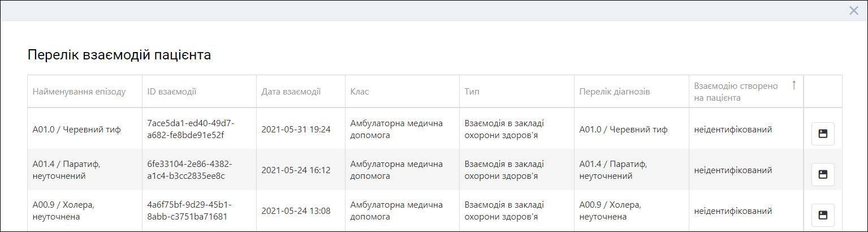
Task: Click the Перелік діагнозів column header
Action: point(615,91)
